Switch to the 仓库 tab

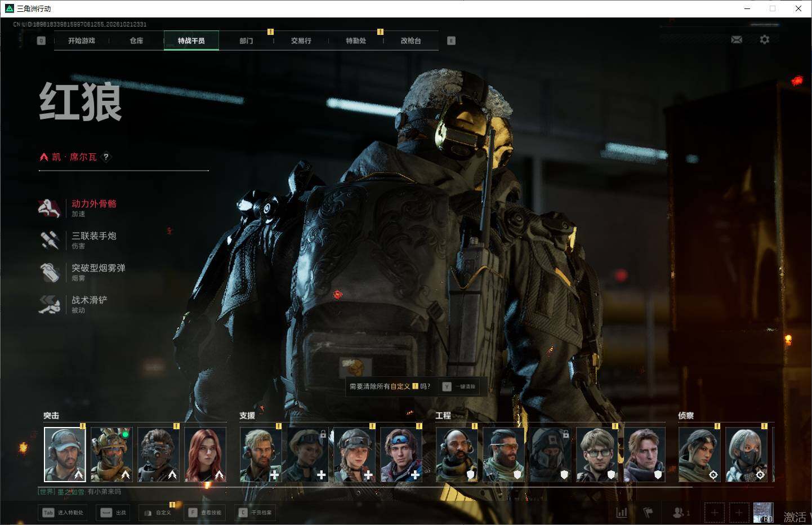click(136, 41)
